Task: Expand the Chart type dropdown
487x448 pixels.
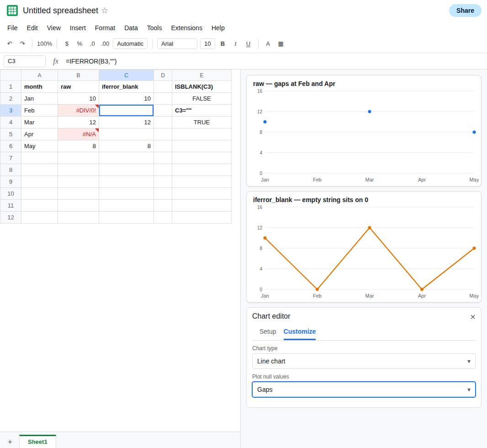Action: click(x=364, y=361)
